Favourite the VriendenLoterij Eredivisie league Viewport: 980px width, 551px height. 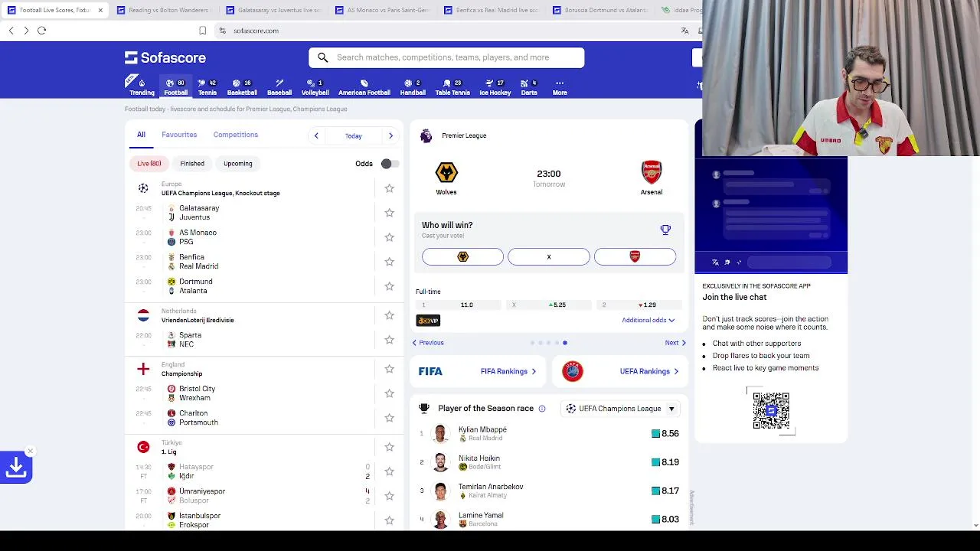click(389, 315)
